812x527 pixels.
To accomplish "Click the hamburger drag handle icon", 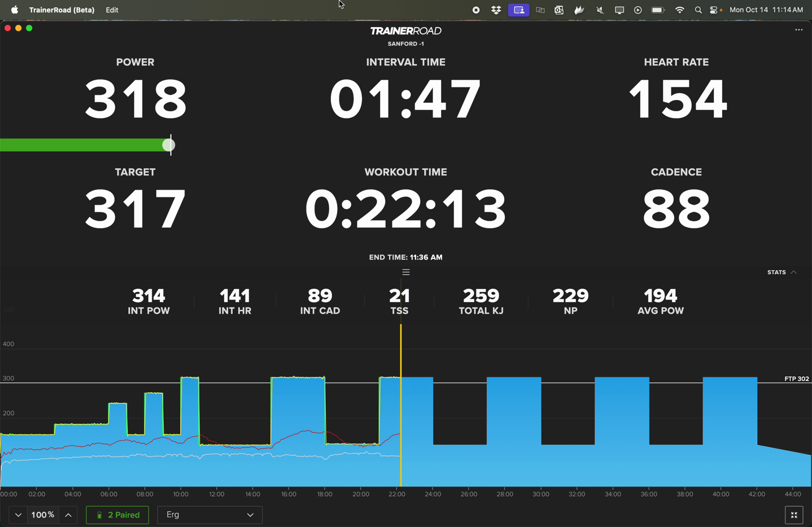I will click(406, 272).
